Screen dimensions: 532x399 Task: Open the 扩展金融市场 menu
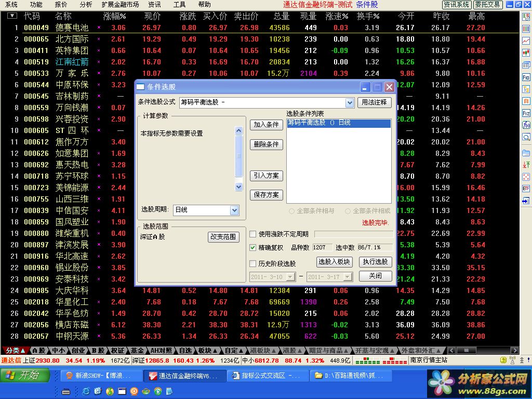[x=121, y=4]
